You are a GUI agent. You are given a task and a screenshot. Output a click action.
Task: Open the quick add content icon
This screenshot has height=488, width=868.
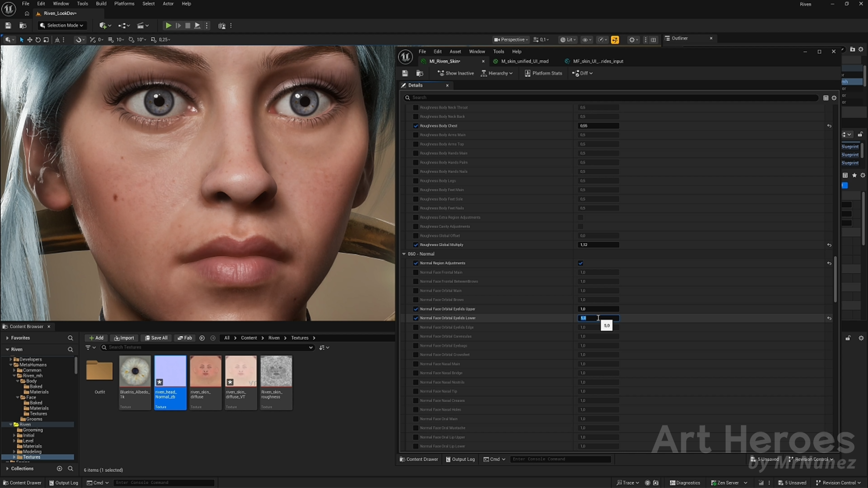pos(105,26)
